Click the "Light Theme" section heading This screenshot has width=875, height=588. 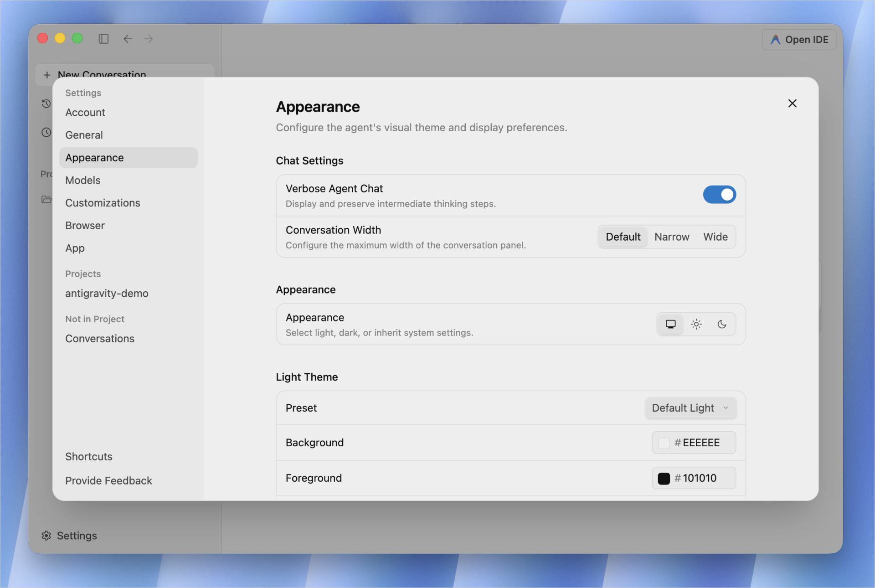(307, 377)
